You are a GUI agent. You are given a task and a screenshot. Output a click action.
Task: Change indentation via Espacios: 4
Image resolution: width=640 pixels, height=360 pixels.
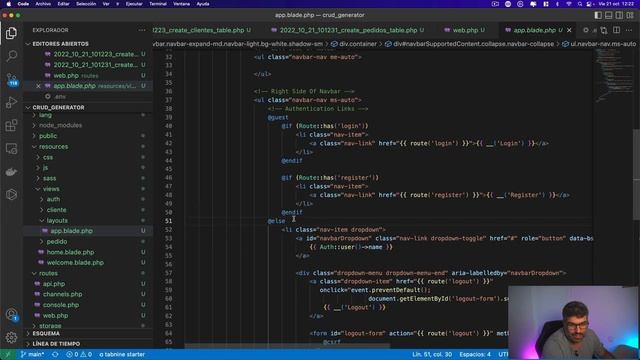[475, 354]
